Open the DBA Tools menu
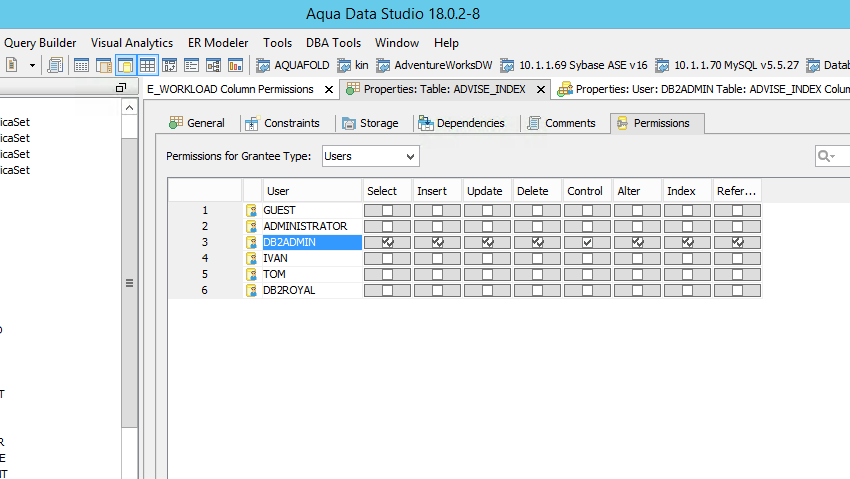 333,43
